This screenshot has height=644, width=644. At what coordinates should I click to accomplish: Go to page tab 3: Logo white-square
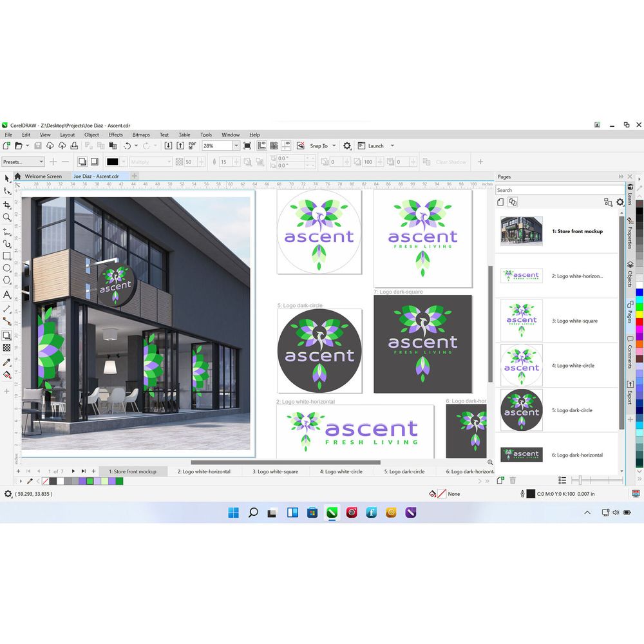275,471
